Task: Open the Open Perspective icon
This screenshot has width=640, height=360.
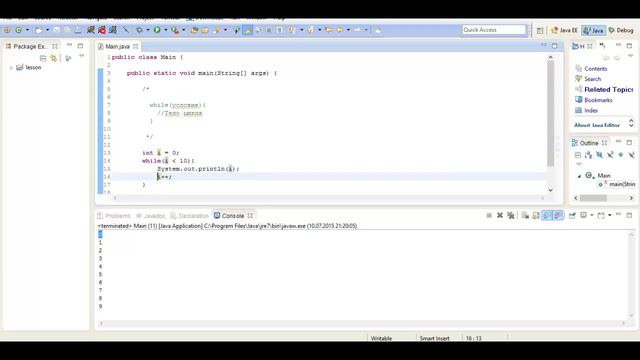Action: click(x=540, y=30)
